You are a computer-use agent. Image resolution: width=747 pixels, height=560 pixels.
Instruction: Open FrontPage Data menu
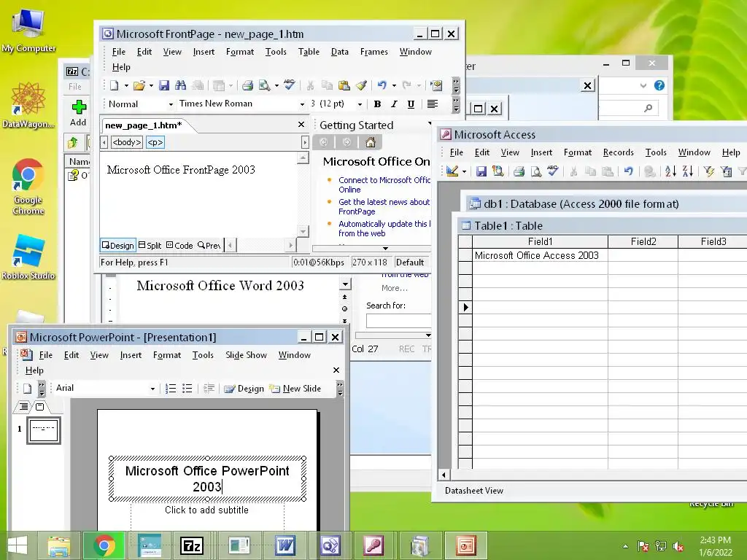click(340, 52)
